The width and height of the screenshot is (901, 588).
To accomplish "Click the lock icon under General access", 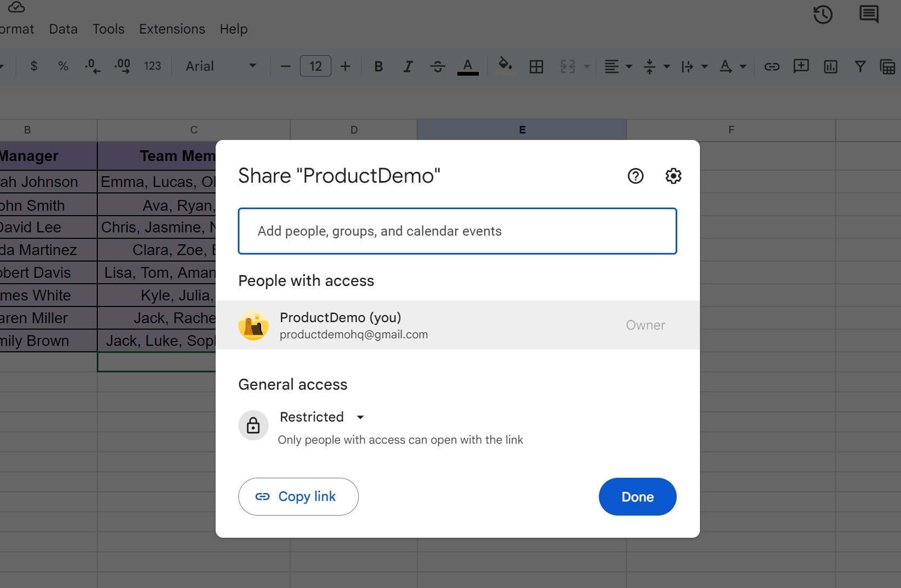I will (253, 426).
